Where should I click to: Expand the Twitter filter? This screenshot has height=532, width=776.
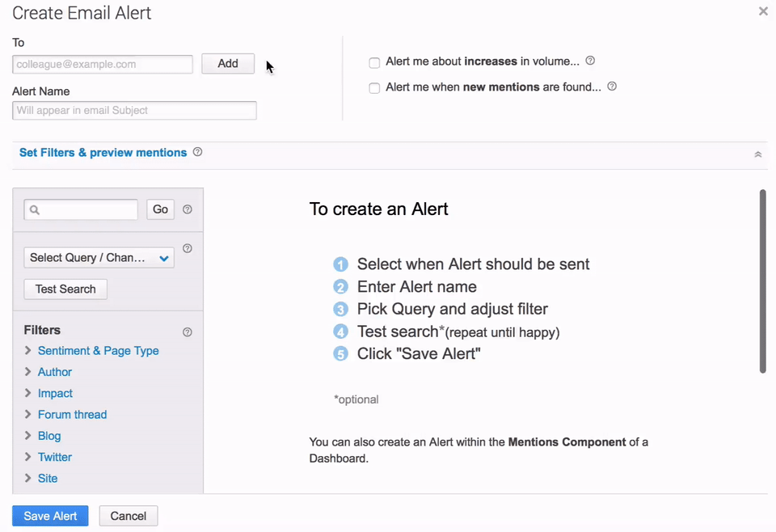tap(54, 457)
